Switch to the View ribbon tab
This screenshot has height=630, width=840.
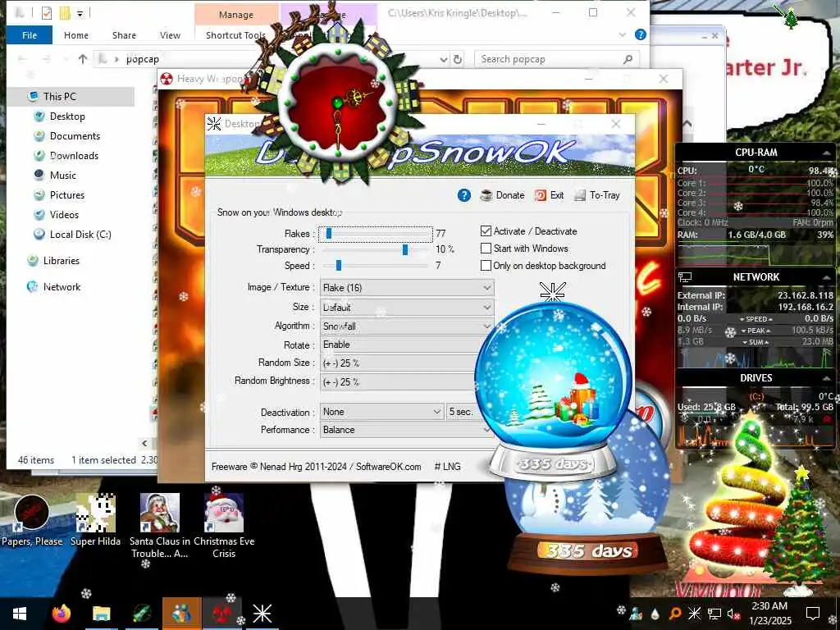pos(170,34)
